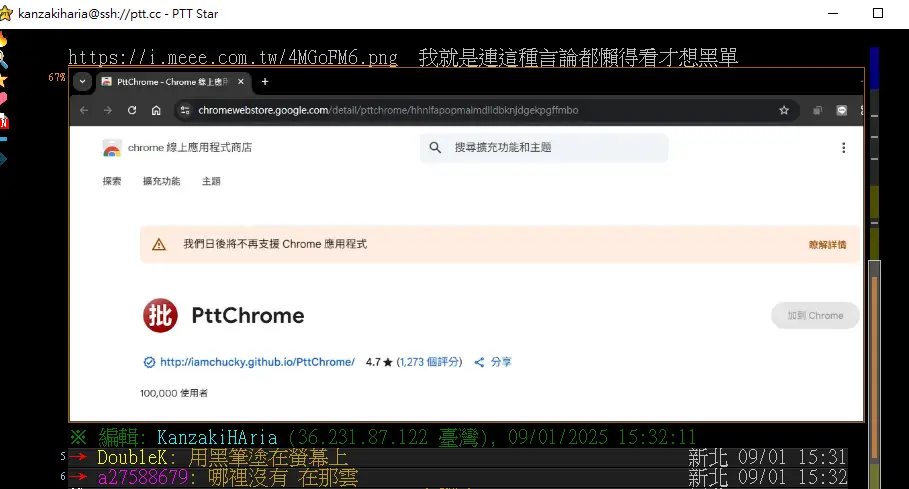Click the 4.7 star rating text
Viewport: 909px width, 489px height.
[x=379, y=362]
